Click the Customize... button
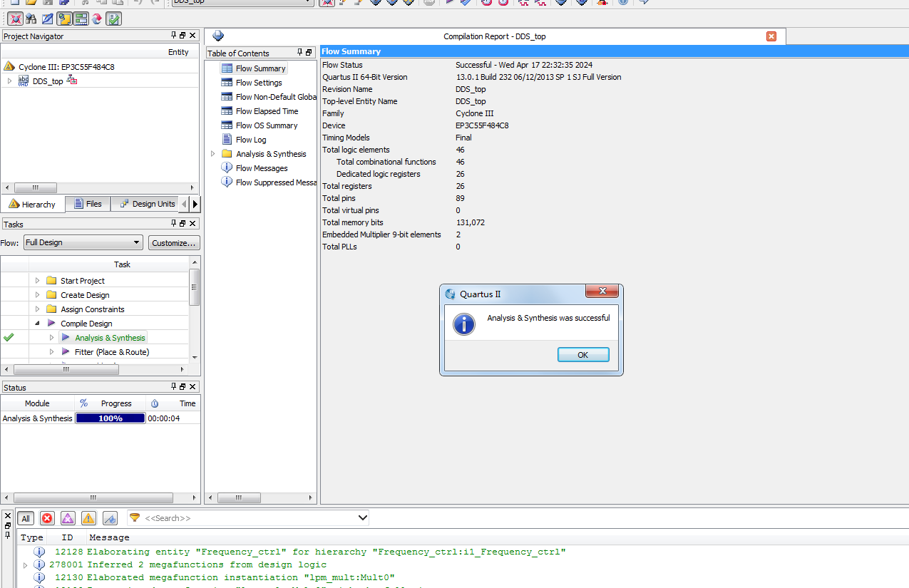The width and height of the screenshot is (909, 588). (x=174, y=243)
